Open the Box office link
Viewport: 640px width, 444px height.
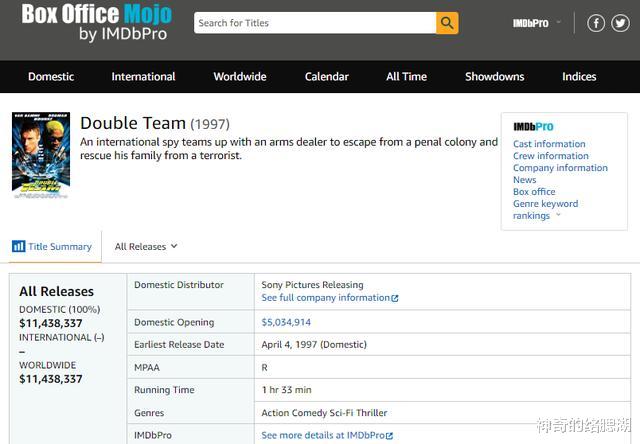(534, 191)
